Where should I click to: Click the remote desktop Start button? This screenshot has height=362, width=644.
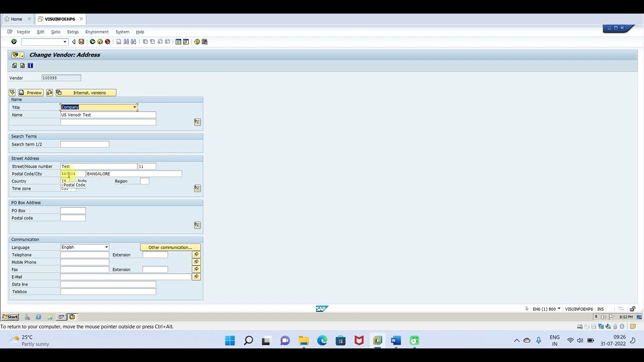pyautogui.click(x=10, y=317)
